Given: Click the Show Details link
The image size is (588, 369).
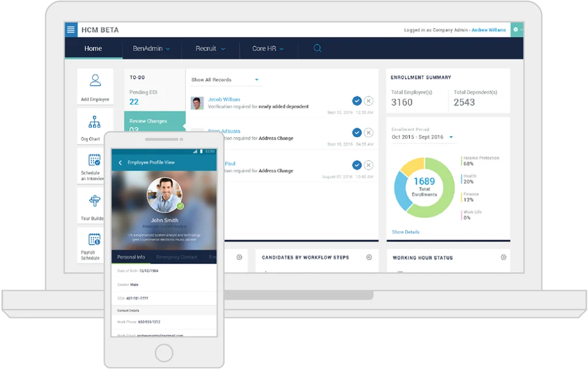Looking at the screenshot, I should pos(405,232).
